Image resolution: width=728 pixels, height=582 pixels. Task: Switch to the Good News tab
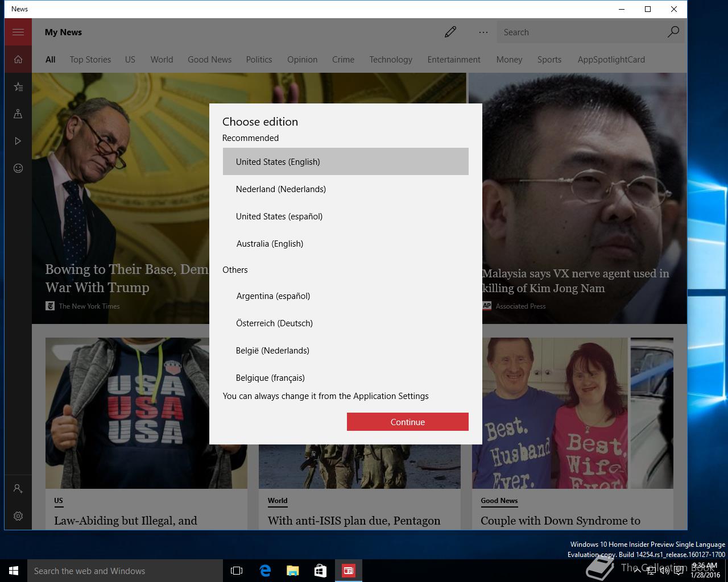click(210, 60)
